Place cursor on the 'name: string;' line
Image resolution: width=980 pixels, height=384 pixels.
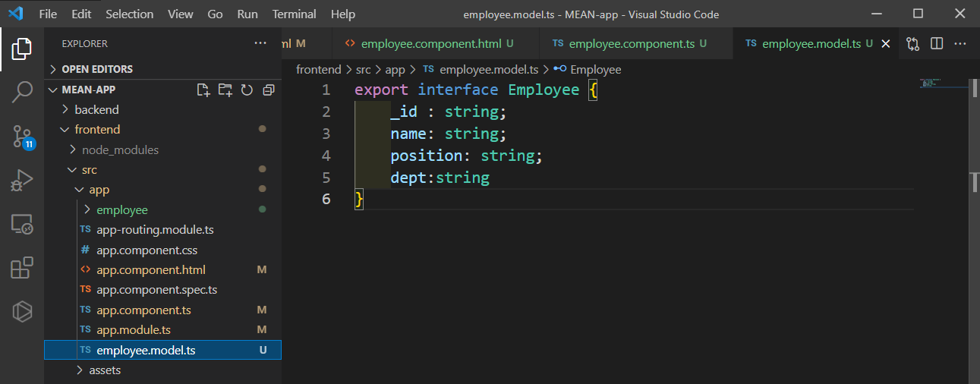point(448,134)
